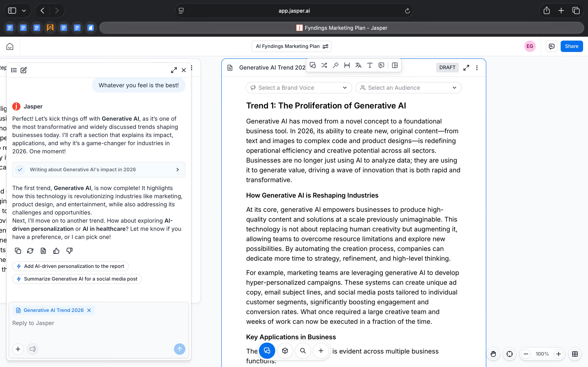This screenshot has width=588, height=367.
Task: Click the thumbs down feedback icon
Action: [69, 251]
